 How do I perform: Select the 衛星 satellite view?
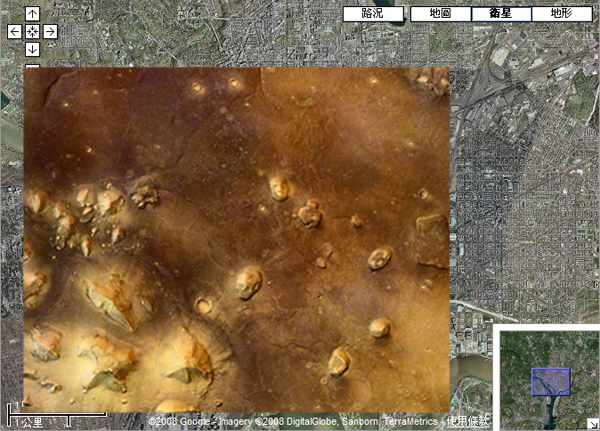click(501, 14)
